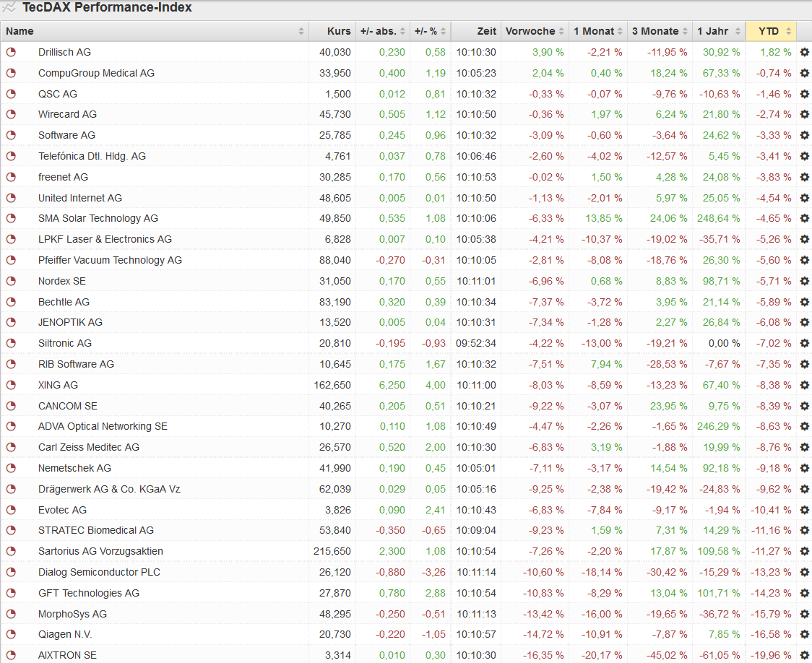The height and width of the screenshot is (663, 812).
Task: Open the pie chart icon for XING AG
Action: (11, 385)
